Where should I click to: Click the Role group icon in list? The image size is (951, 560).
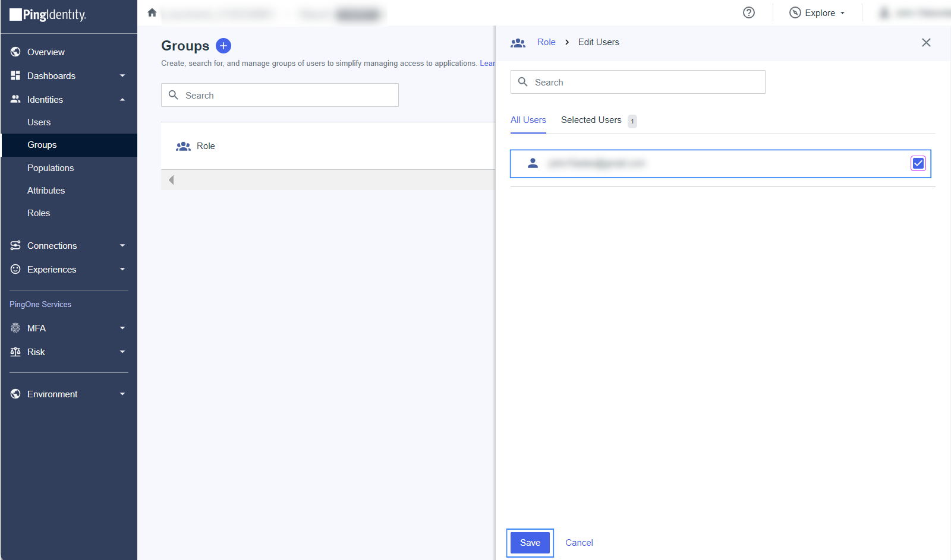[x=183, y=146]
